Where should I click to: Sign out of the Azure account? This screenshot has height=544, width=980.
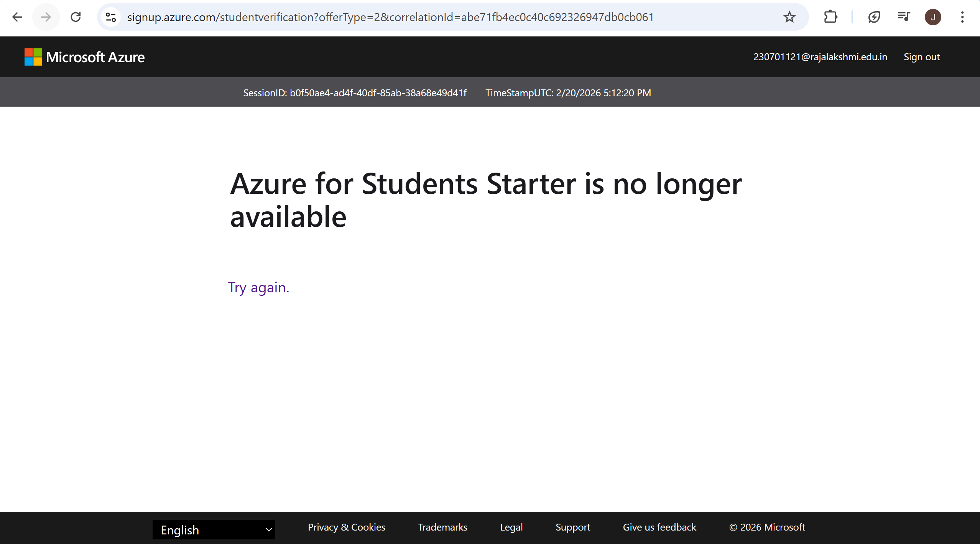(x=921, y=57)
